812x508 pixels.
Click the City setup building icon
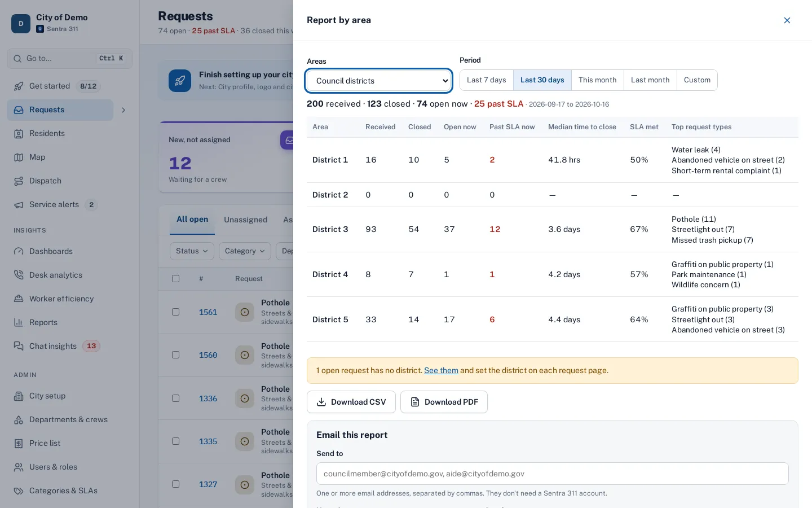pyautogui.click(x=19, y=396)
